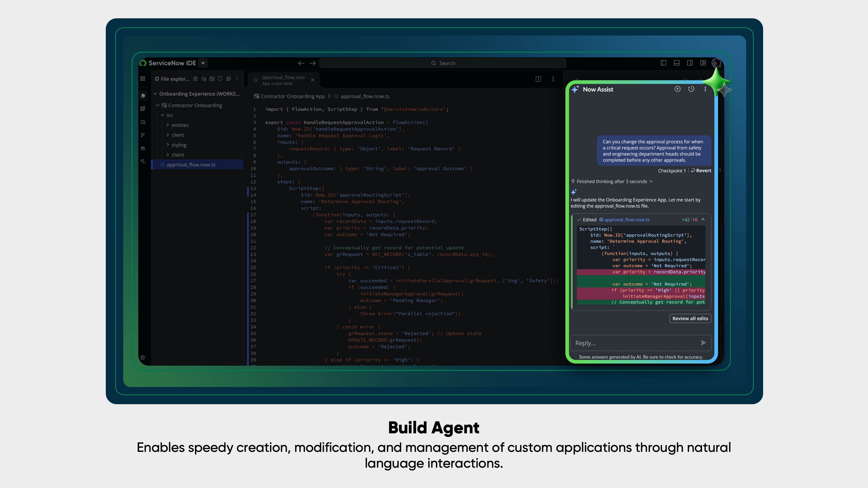Viewport: 868px width, 488px height.
Task: Toggle the right sidebar layout
Action: tap(690, 63)
